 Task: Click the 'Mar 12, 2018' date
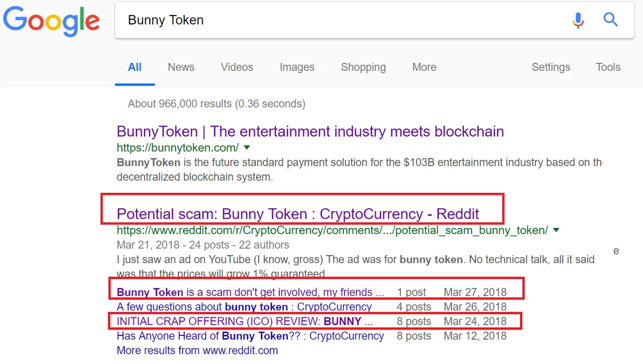pos(475,336)
